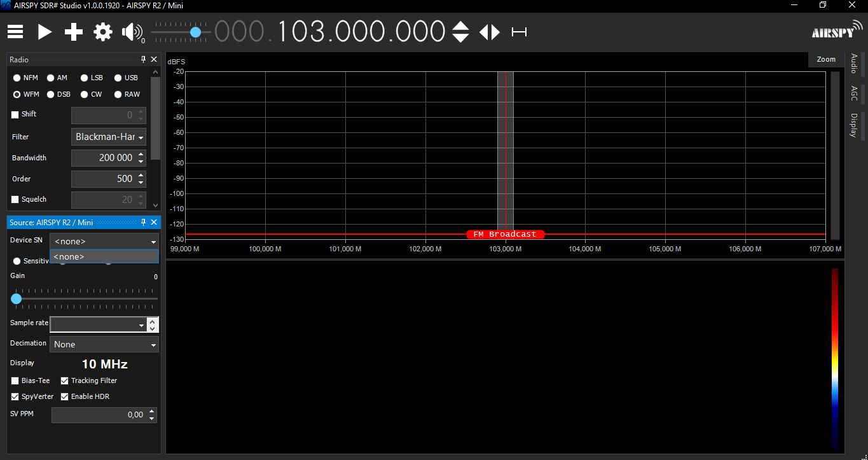Click the Radio panel scroll-up arrow

[x=155, y=71]
